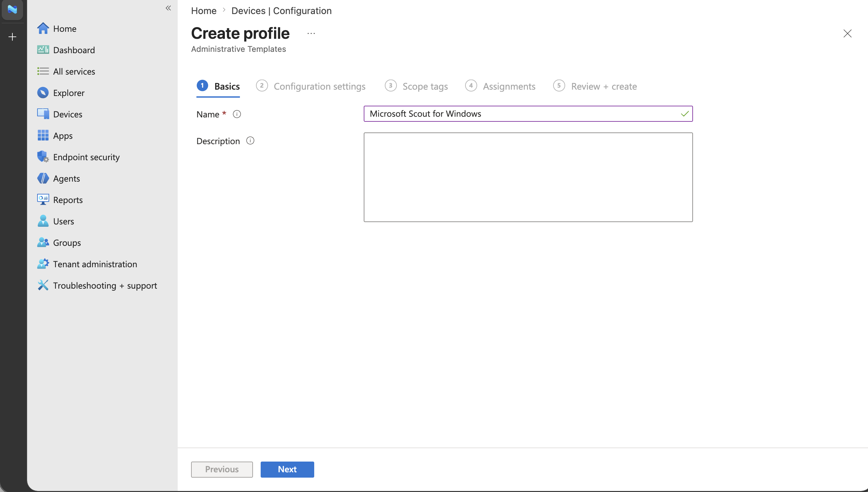Open the ellipsis menu beside Create profile
The height and width of the screenshot is (492, 868).
tap(311, 33)
